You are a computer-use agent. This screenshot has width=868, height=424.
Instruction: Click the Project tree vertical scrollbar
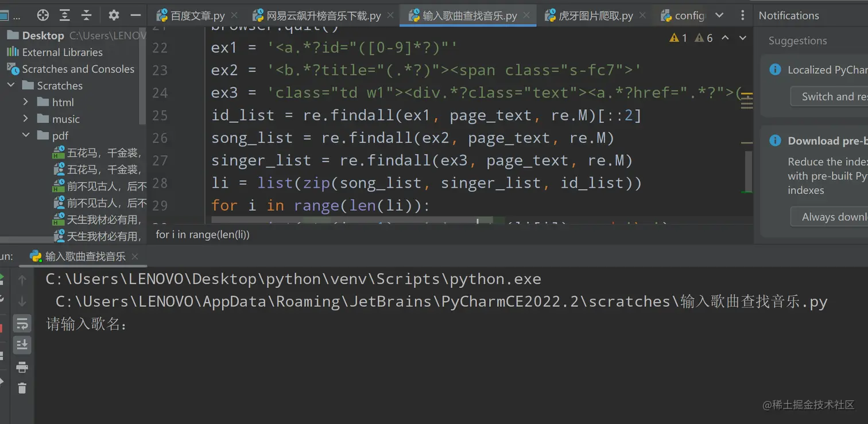tap(143, 75)
